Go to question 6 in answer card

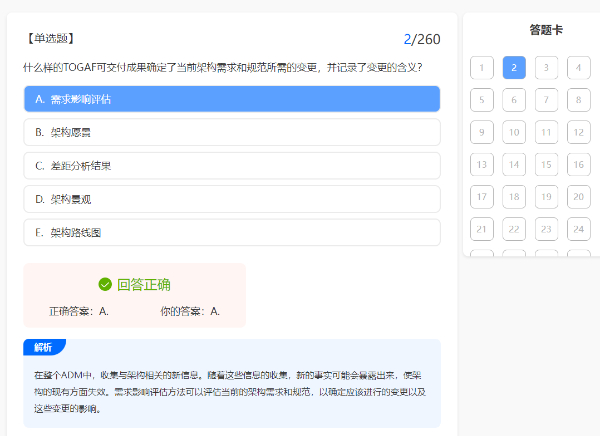514,100
